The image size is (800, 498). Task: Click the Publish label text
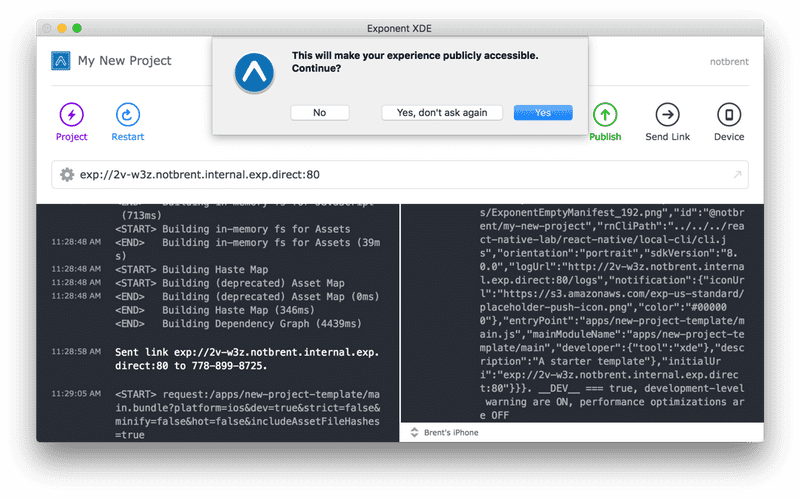click(x=605, y=137)
